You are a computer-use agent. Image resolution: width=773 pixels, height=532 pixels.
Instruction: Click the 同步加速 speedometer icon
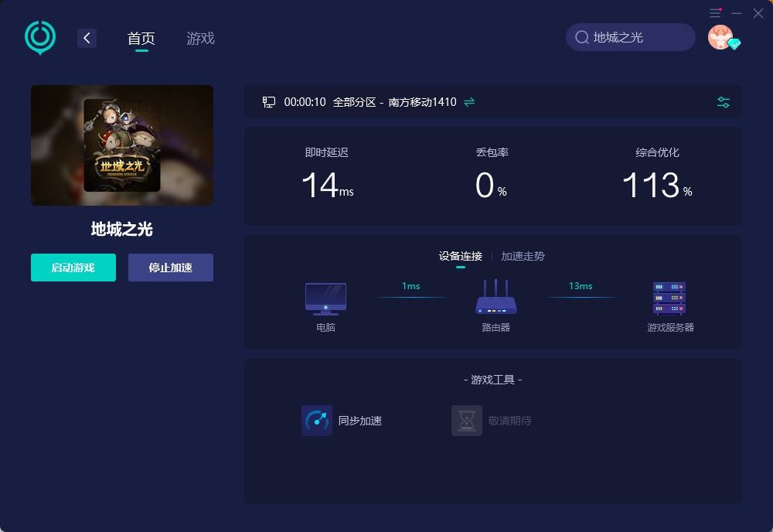pos(317,421)
